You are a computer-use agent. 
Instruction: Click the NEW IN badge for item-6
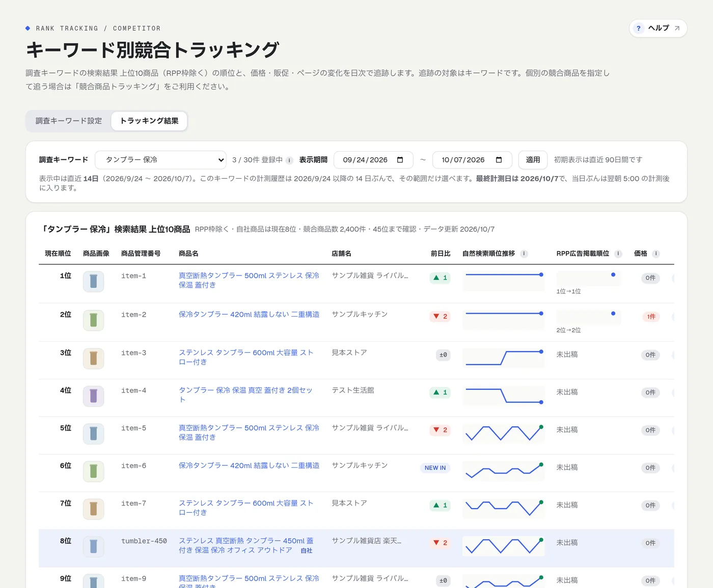(x=435, y=468)
